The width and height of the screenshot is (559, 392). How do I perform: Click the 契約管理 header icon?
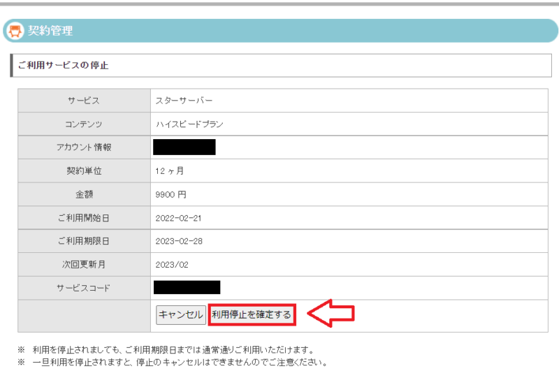(x=14, y=31)
